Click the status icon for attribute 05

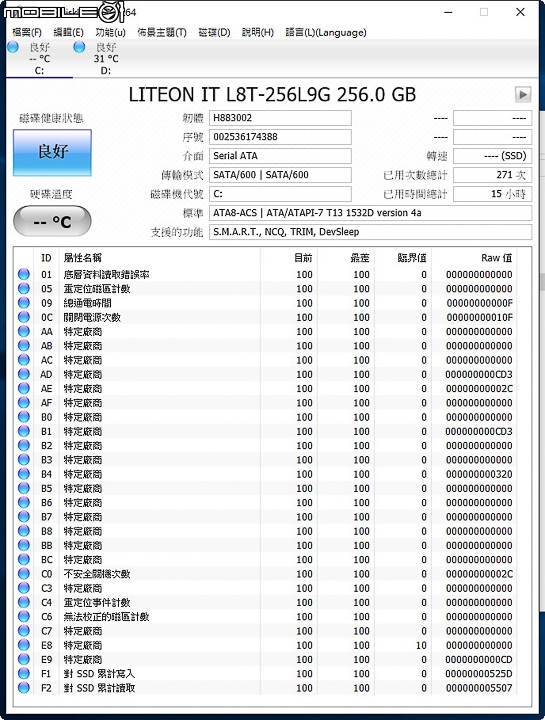coord(23,289)
